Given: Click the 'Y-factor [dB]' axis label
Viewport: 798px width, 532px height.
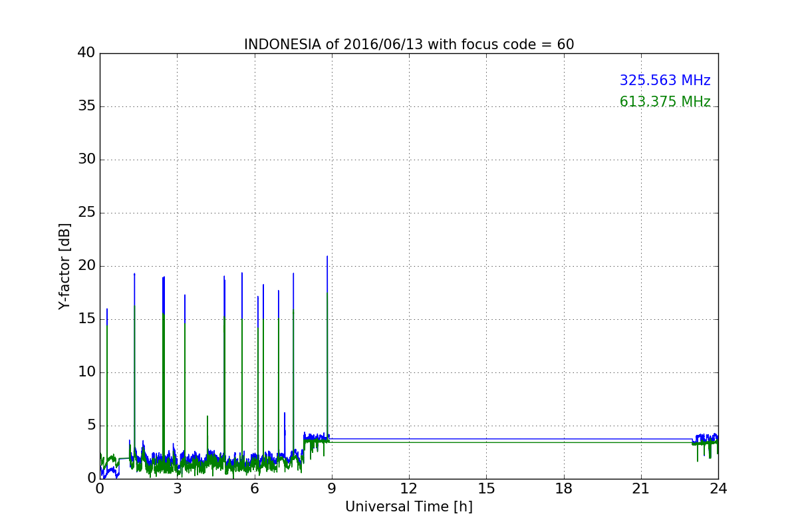Looking at the screenshot, I should [65, 266].
